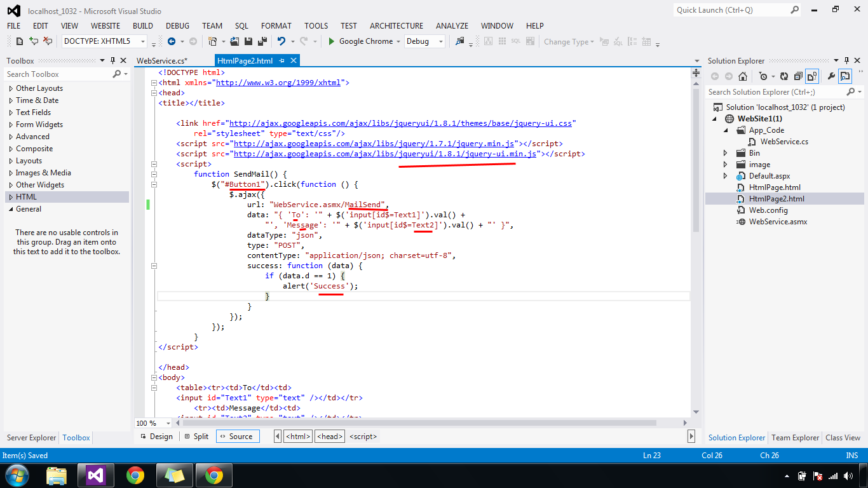Expand the Bin folder in Solution Explorer
This screenshot has width=868, height=488.
[726, 153]
